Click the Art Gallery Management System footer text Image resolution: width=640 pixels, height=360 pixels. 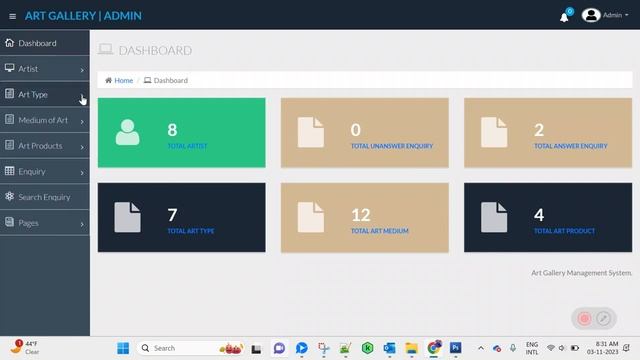pyautogui.click(x=581, y=273)
